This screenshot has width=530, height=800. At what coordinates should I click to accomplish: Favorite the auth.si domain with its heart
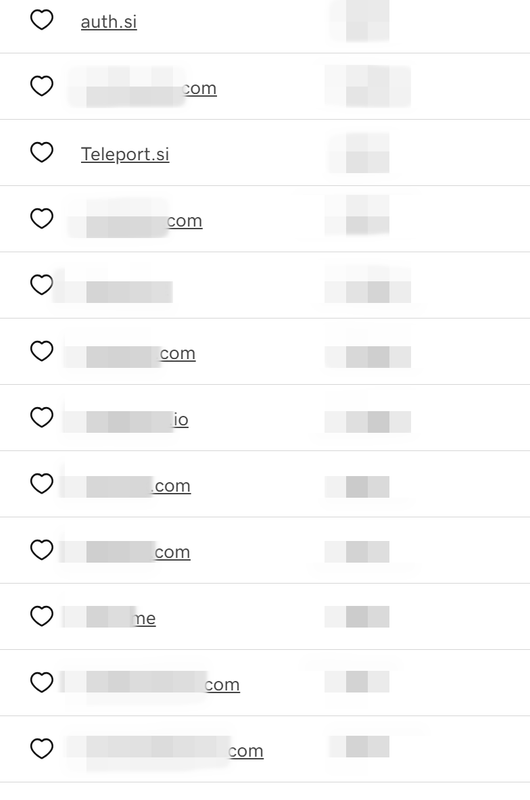coord(42,20)
